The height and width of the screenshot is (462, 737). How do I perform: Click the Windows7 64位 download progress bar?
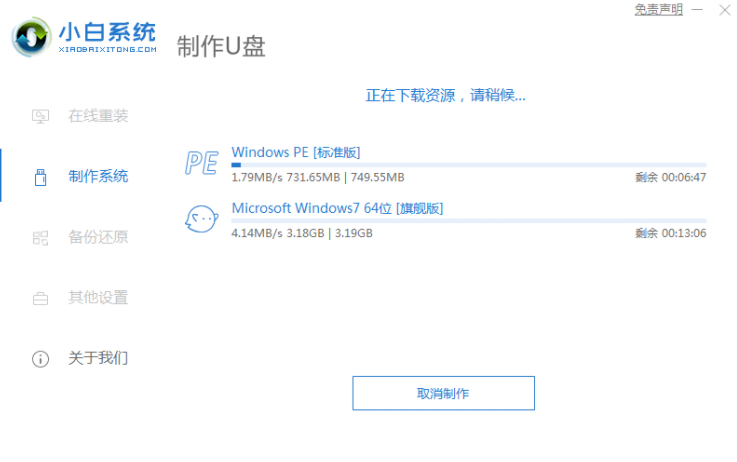469,221
